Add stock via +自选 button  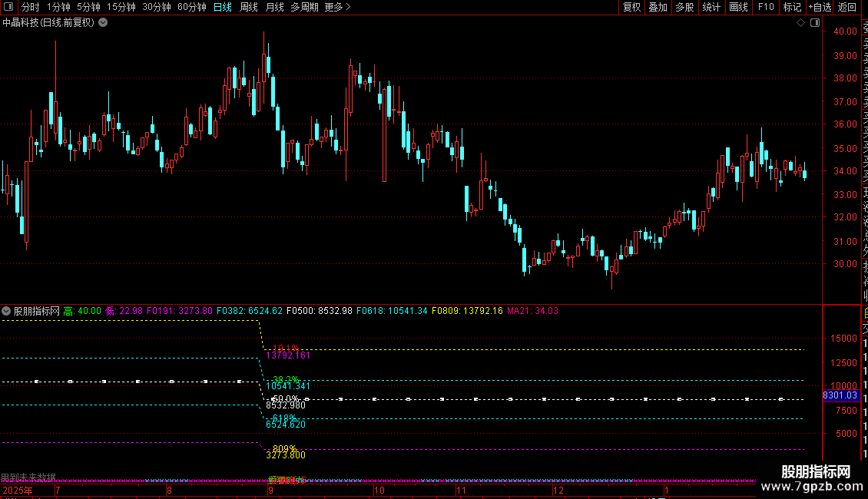[x=820, y=7]
